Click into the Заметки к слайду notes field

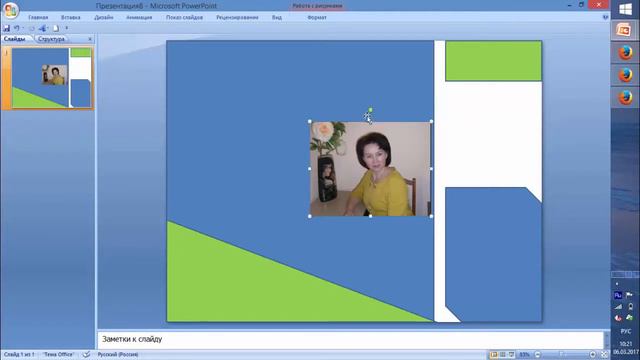click(x=350, y=340)
